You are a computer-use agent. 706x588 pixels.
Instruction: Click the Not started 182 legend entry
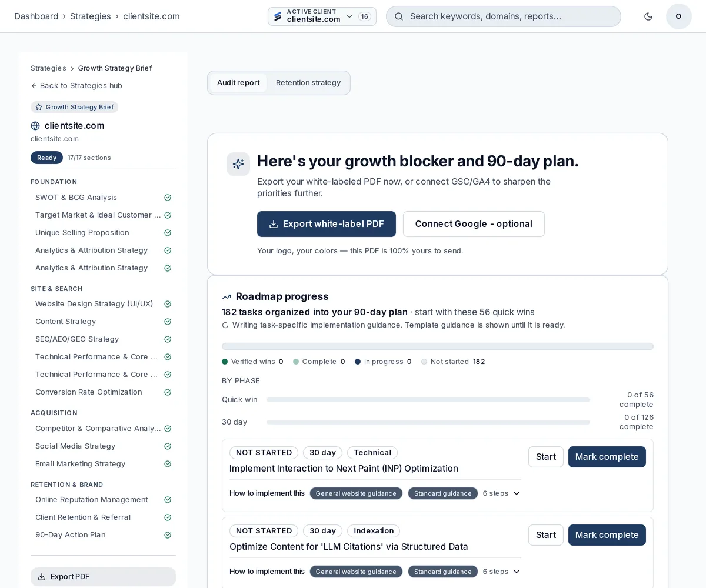453,362
